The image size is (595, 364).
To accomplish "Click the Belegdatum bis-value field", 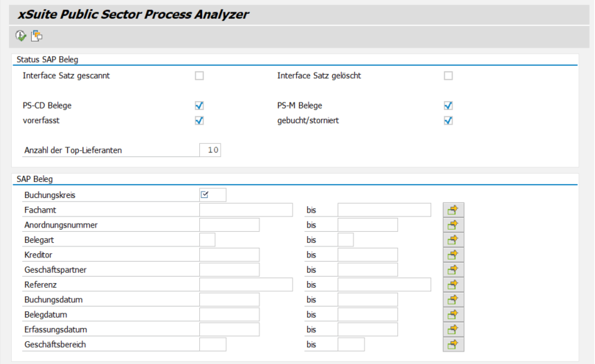I will click(367, 315).
